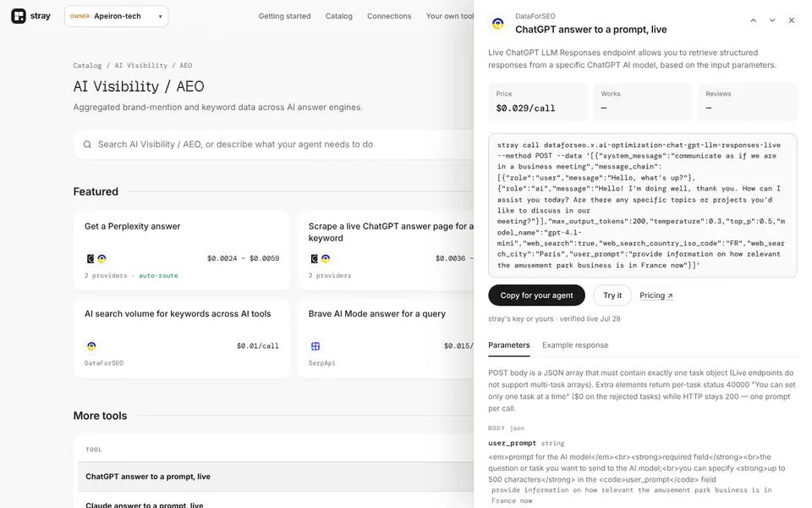Click DataForSEO icon on AI search volume card
This screenshot has width=812, height=508.
click(x=91, y=345)
